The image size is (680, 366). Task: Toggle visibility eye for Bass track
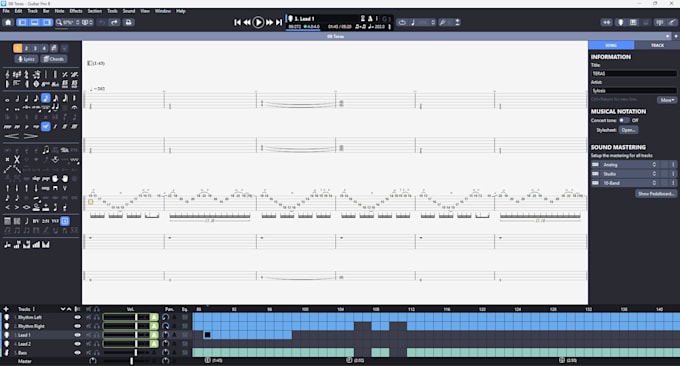[x=78, y=353]
